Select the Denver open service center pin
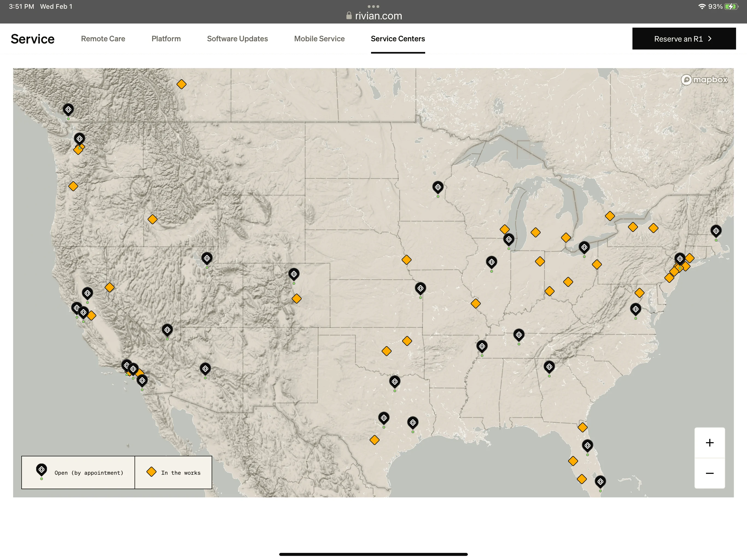Viewport: 747px width, 560px height. point(293,275)
